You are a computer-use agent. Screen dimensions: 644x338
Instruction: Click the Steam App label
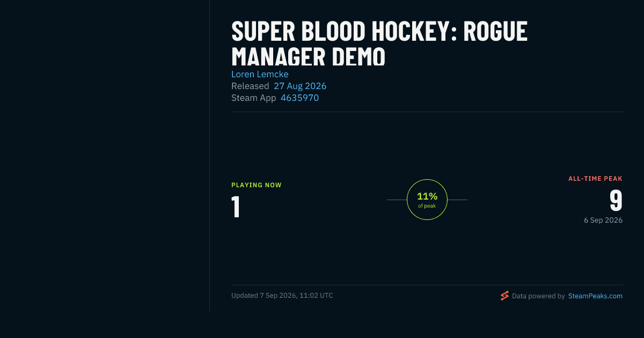tap(253, 98)
